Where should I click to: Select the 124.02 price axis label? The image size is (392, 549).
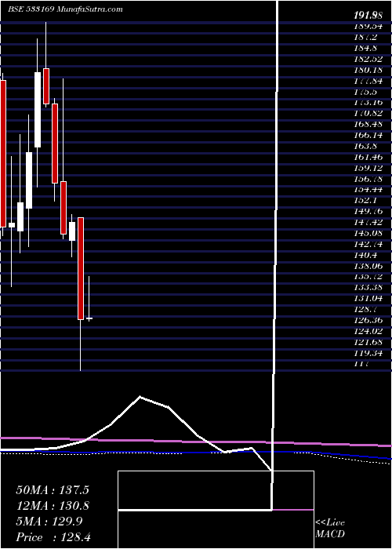[x=368, y=331]
